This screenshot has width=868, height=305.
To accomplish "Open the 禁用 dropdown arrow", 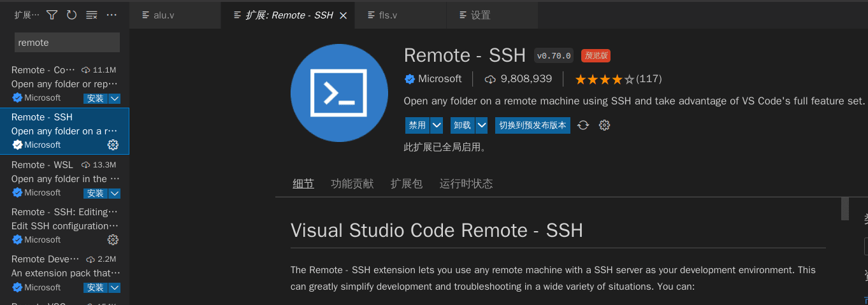I will tap(437, 125).
